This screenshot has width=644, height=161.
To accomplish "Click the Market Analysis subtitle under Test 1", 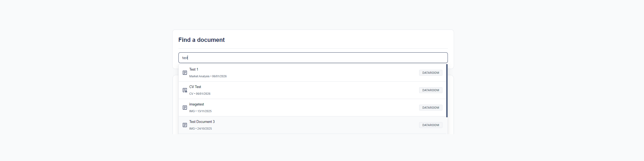I will coord(199,76).
